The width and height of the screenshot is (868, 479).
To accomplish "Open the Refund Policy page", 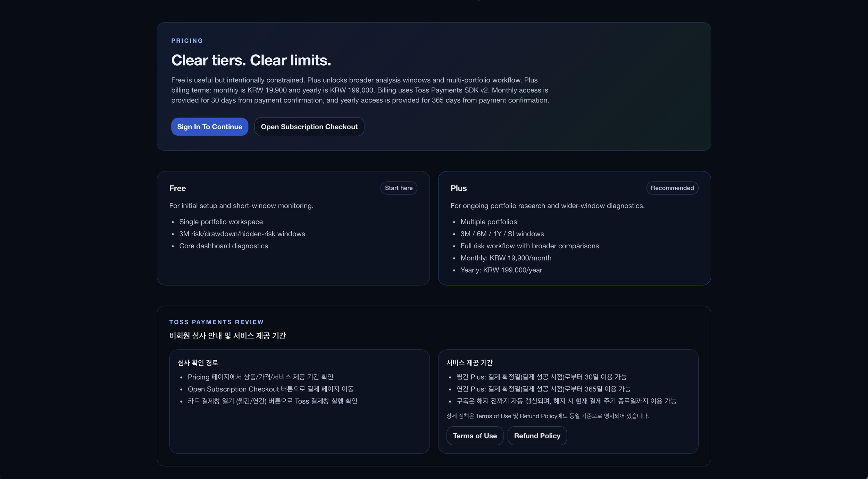I will pyautogui.click(x=537, y=436).
